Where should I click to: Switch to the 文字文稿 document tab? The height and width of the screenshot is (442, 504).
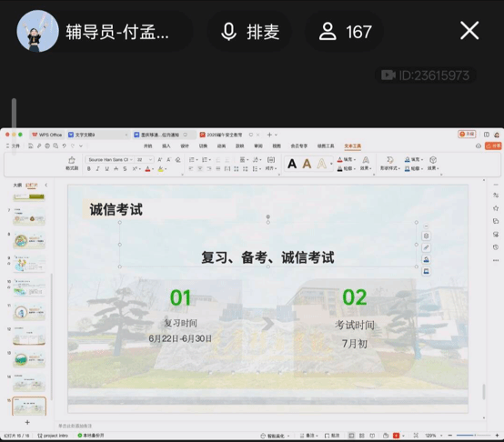click(x=98, y=135)
